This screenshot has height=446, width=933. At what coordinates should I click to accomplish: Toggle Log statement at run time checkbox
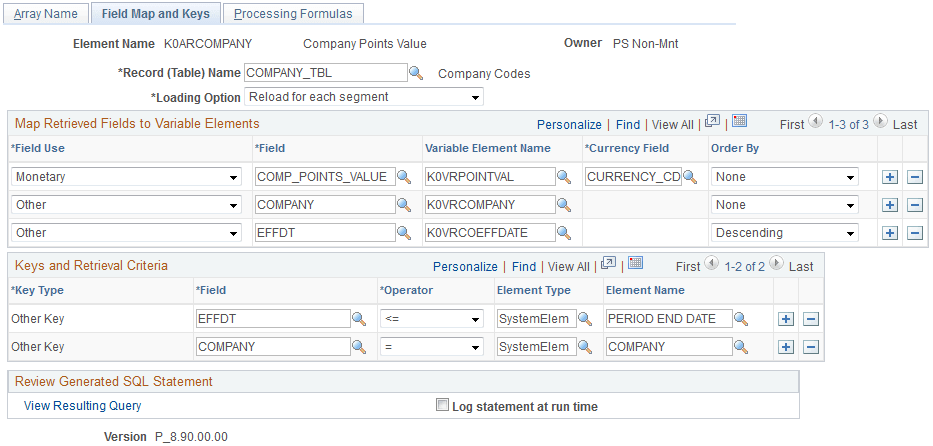pos(442,406)
